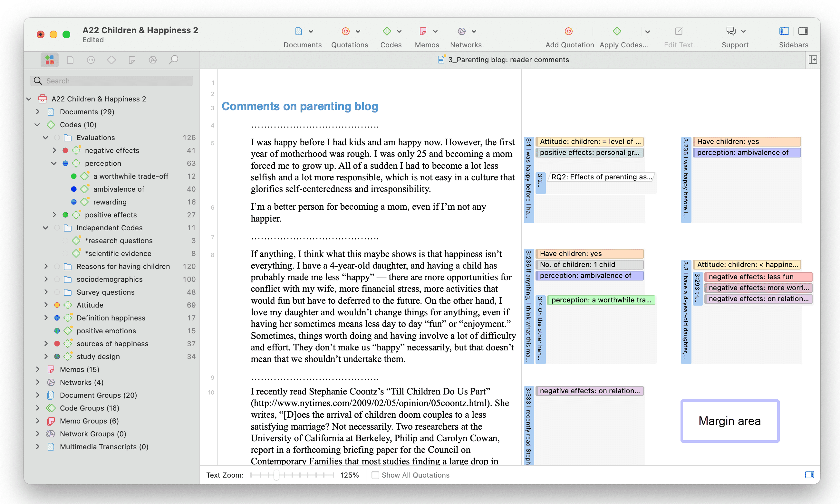Enable the Show All Quotations checkbox

[375, 475]
